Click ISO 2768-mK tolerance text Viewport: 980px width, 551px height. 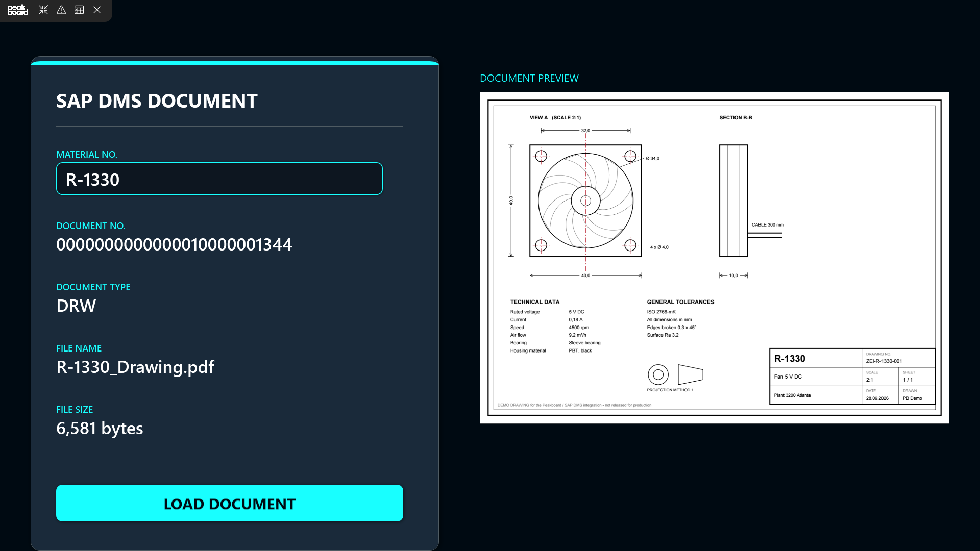tap(661, 312)
